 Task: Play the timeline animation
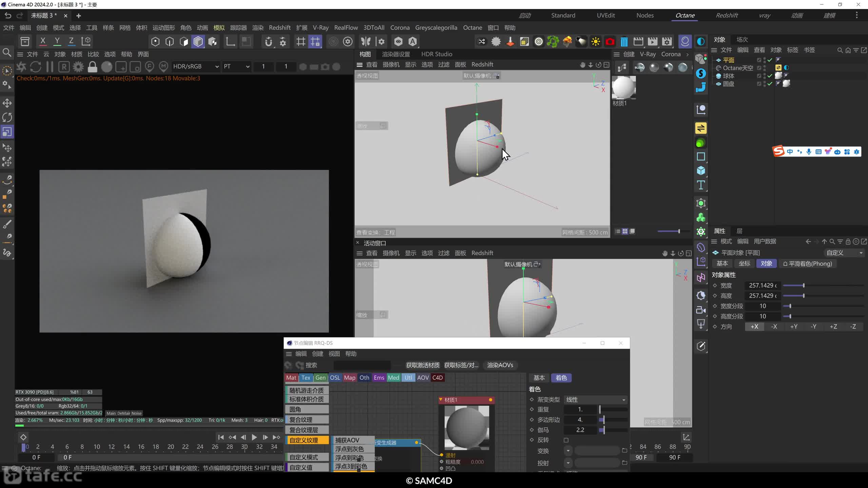point(254,438)
